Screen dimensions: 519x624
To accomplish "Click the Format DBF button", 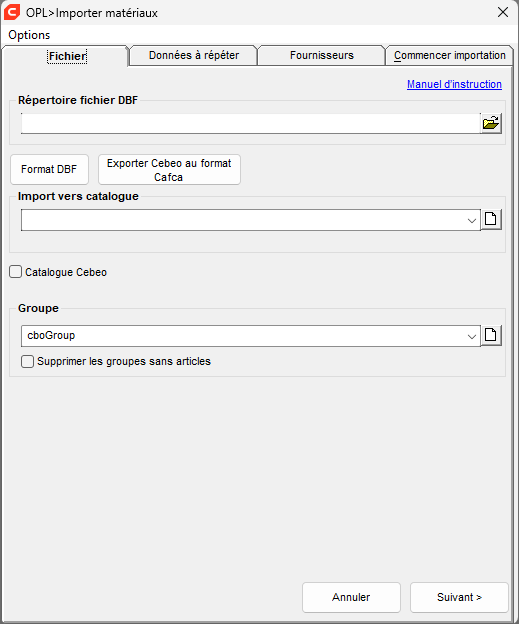I will [x=49, y=170].
